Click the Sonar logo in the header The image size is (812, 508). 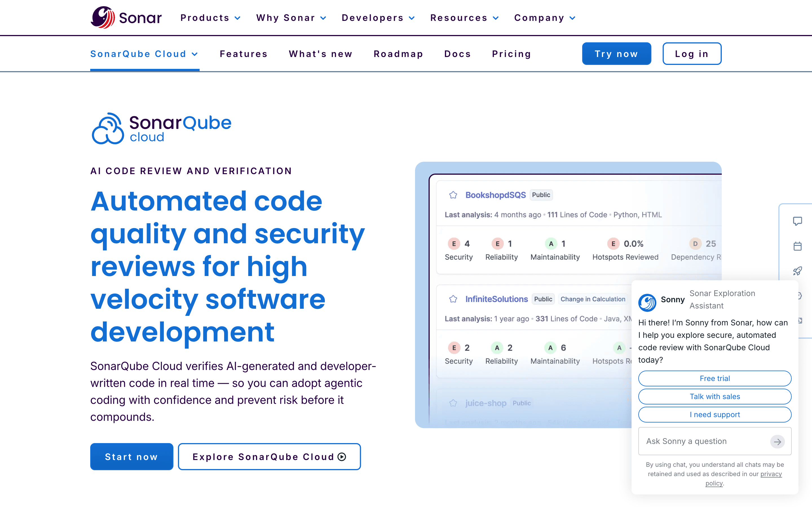(126, 17)
